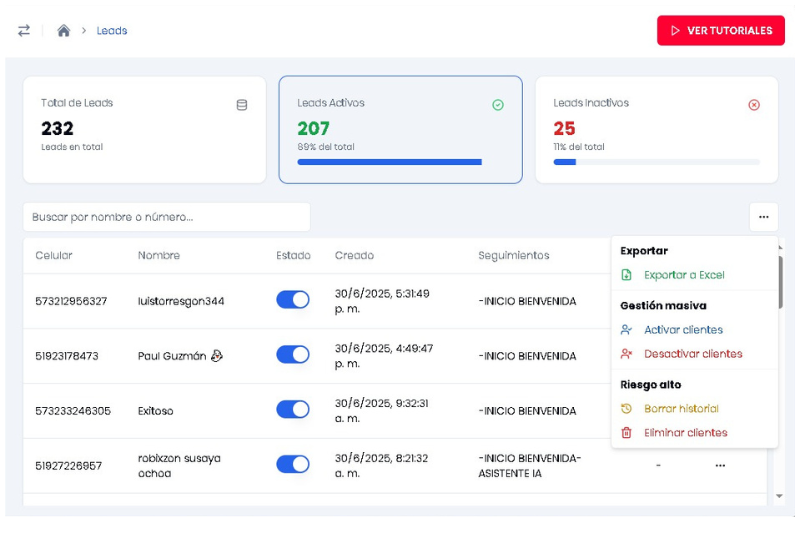
Task: Toggle the Estado switch for Exitoso
Action: click(x=293, y=409)
